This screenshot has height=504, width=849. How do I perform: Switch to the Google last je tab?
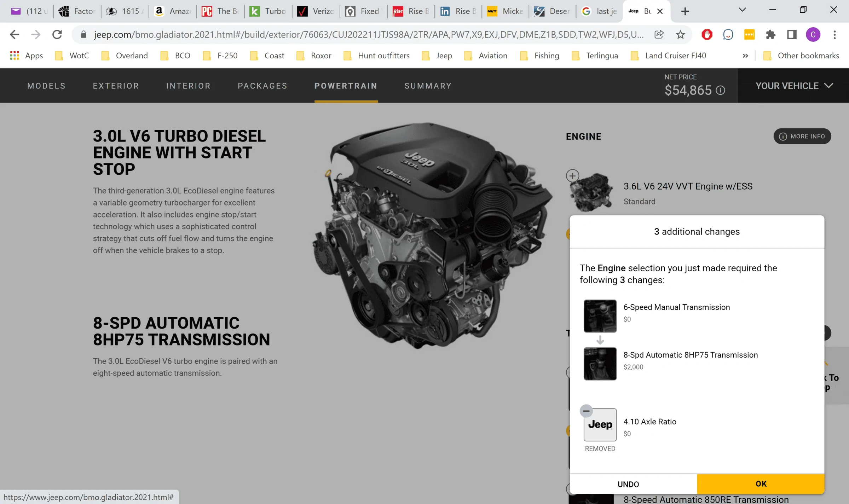click(600, 11)
